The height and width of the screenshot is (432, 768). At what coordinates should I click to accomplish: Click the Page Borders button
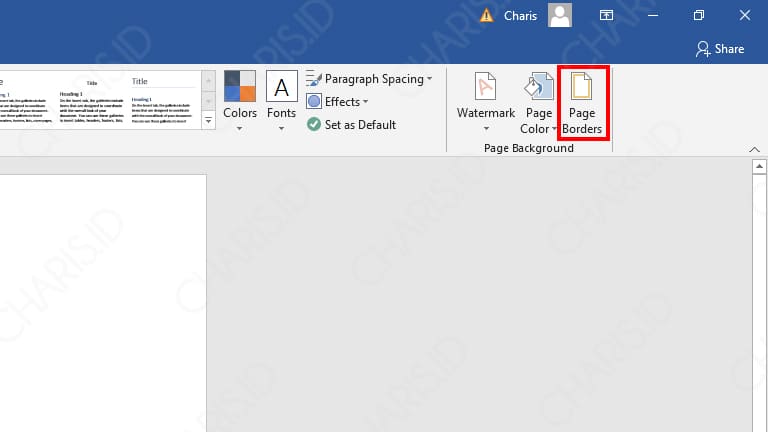coord(582,103)
